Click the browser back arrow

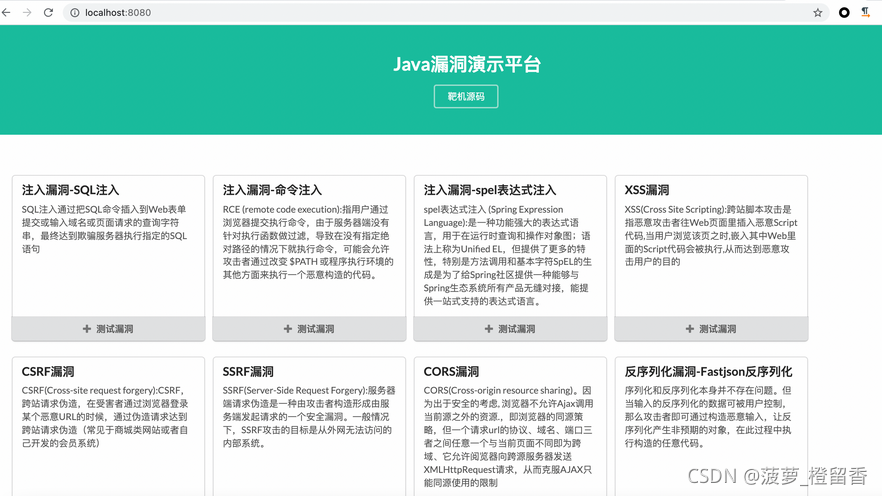point(6,12)
